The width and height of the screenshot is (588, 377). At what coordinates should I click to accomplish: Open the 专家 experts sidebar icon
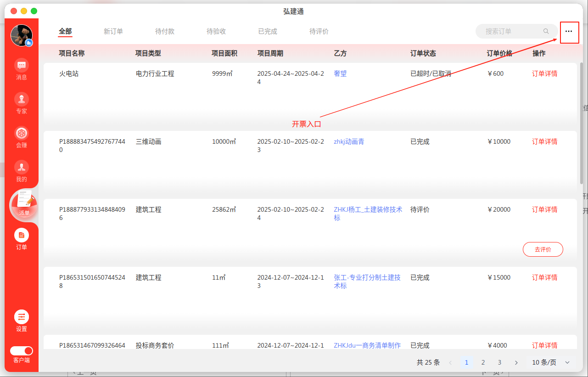coord(22,99)
